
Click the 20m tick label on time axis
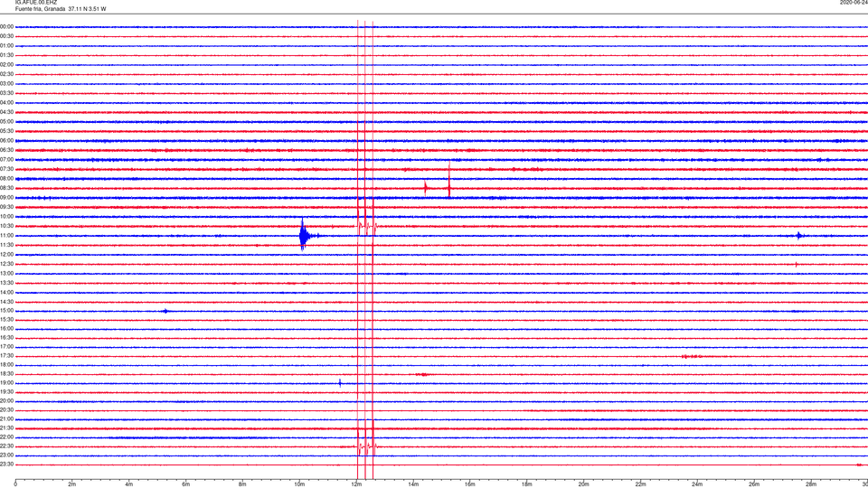click(x=583, y=484)
